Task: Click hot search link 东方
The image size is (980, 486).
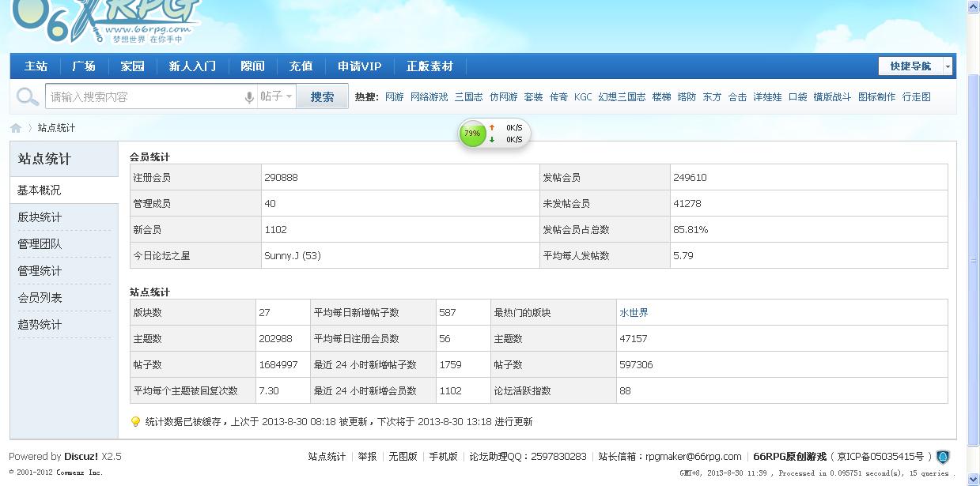Action: pyautogui.click(x=713, y=97)
